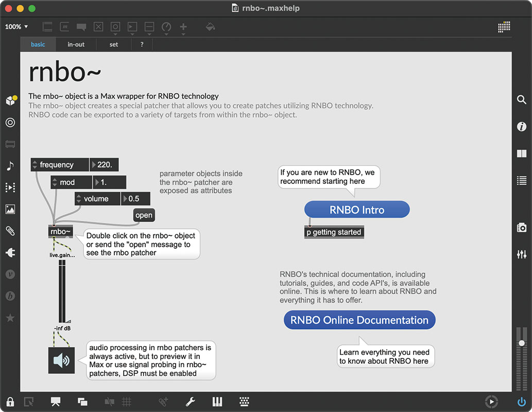Open the inspector info icon
Screen dimensions: 532x412
[x=522, y=127]
